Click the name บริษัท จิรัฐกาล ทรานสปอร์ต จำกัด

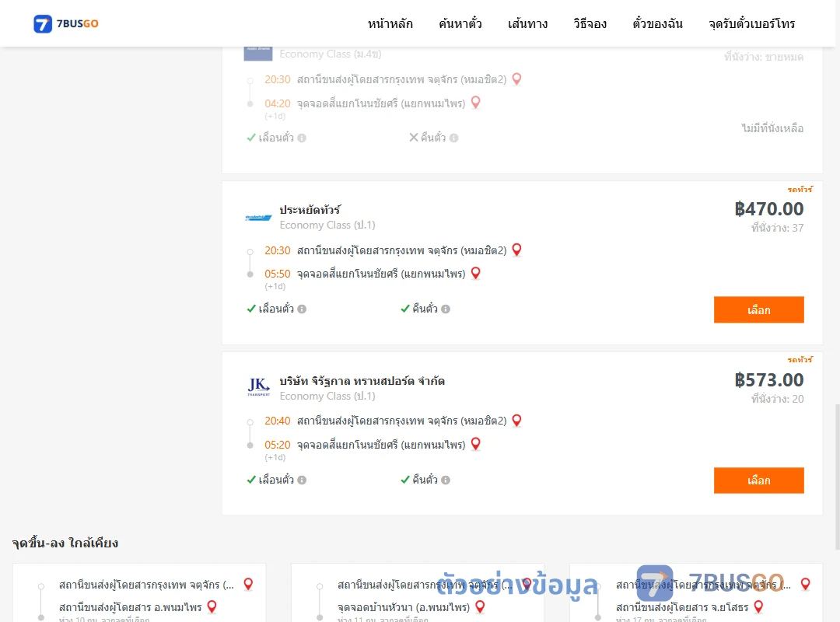pyautogui.click(x=362, y=381)
